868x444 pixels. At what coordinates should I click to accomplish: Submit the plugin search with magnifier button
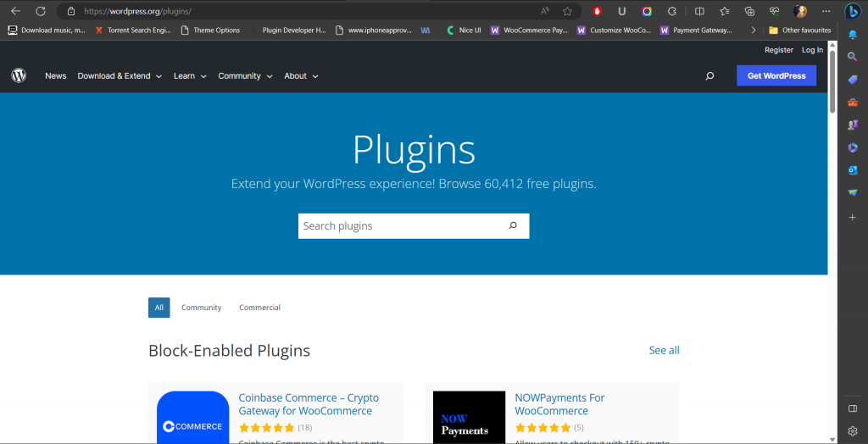(513, 225)
